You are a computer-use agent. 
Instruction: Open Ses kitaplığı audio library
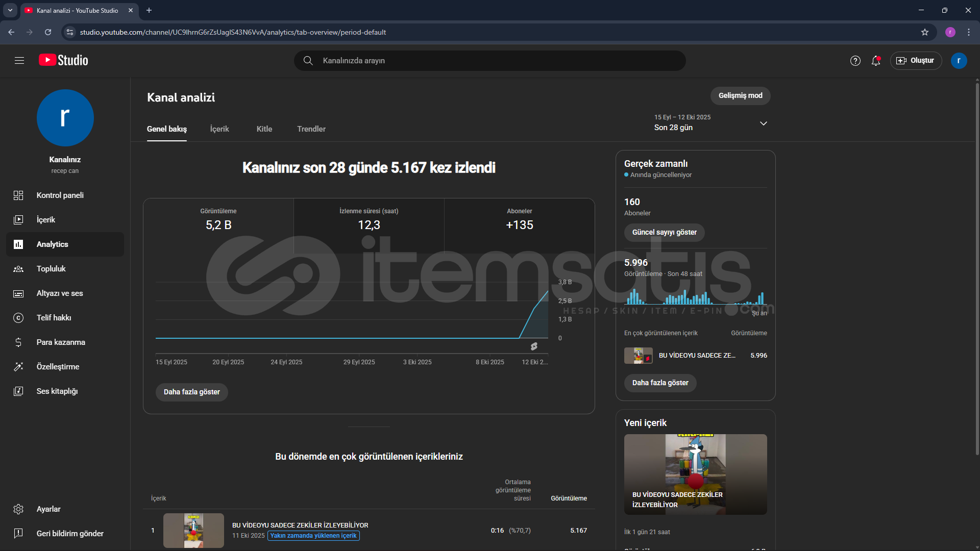click(57, 391)
